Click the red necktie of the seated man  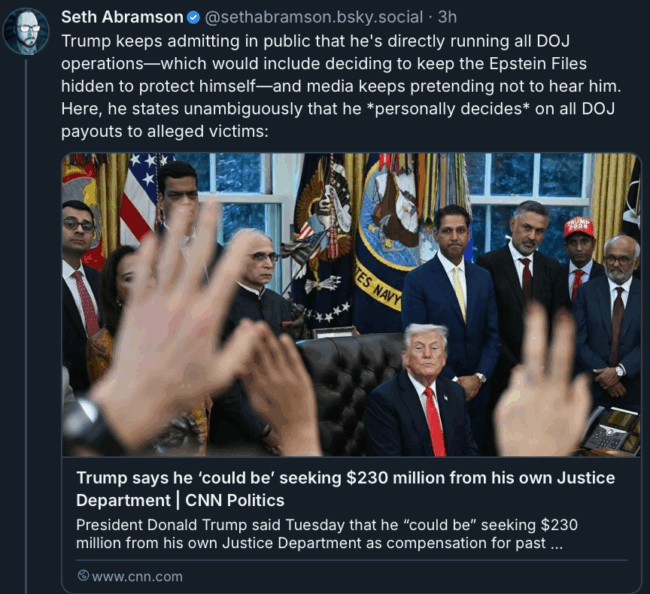(x=435, y=421)
